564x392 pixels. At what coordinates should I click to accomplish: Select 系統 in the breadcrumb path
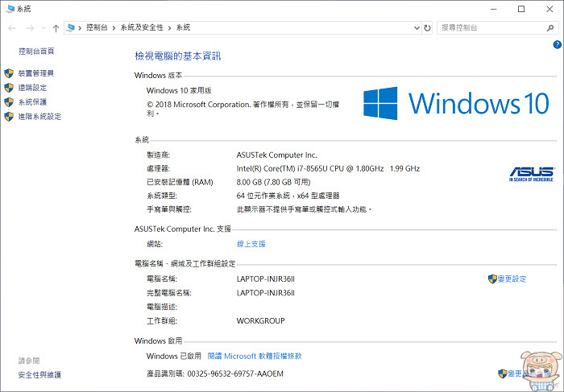(x=183, y=27)
